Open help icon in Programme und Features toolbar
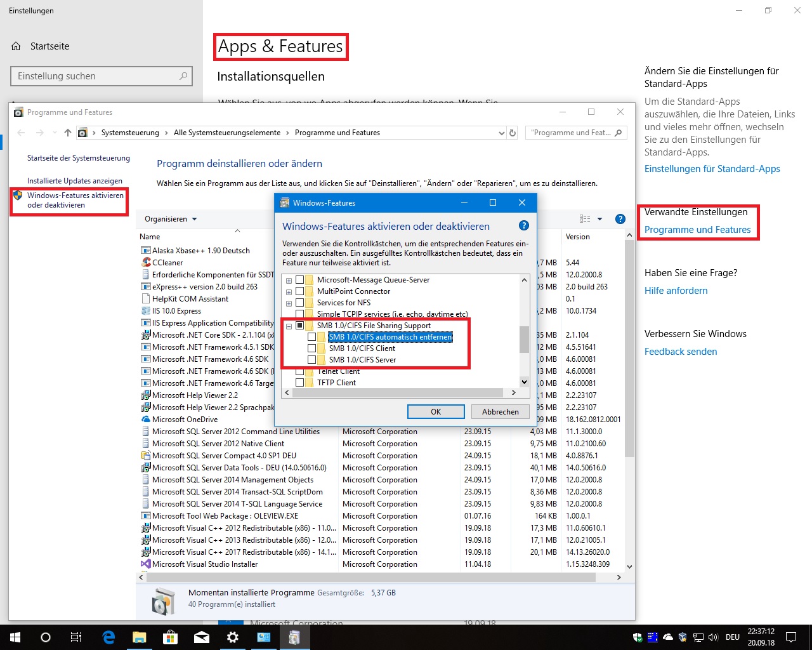Image resolution: width=812 pixels, height=650 pixels. click(x=620, y=219)
